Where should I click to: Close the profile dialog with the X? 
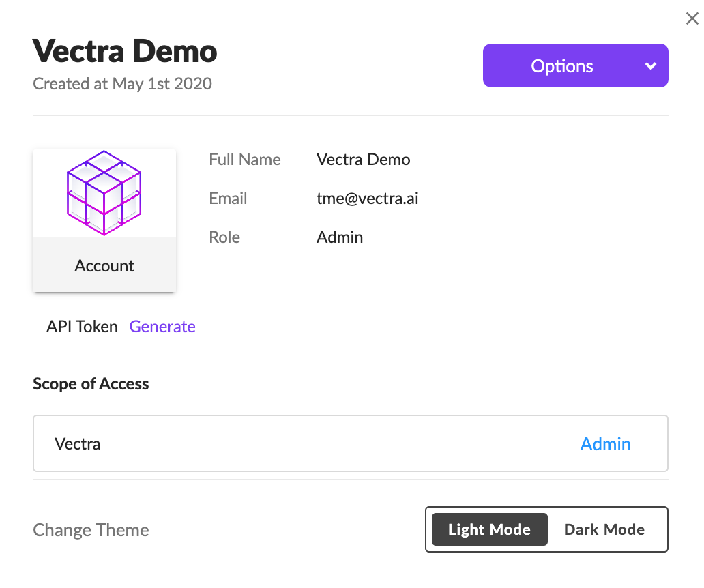[692, 18]
